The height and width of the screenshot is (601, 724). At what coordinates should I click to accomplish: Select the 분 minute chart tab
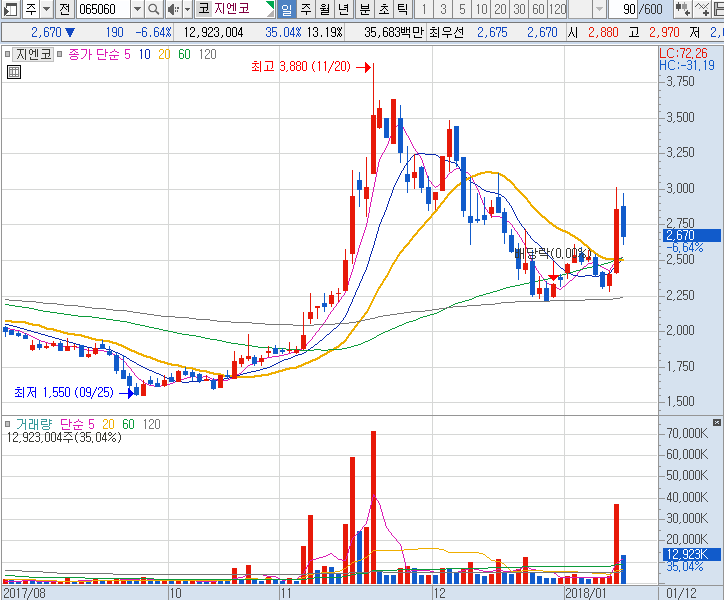click(364, 9)
